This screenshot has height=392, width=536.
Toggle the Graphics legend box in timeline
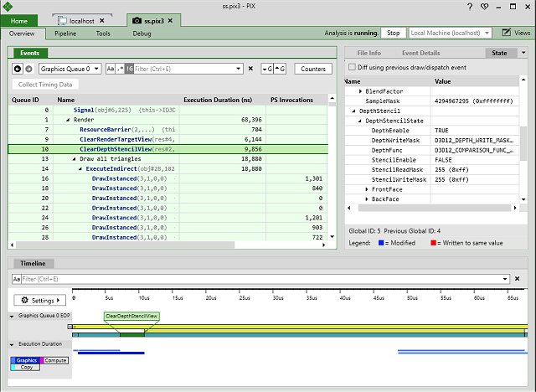click(26, 361)
